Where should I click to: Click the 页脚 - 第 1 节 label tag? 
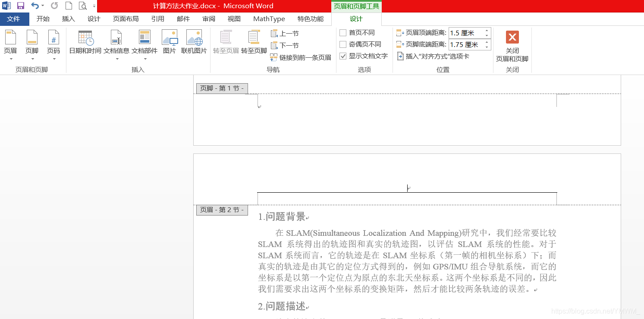point(222,88)
